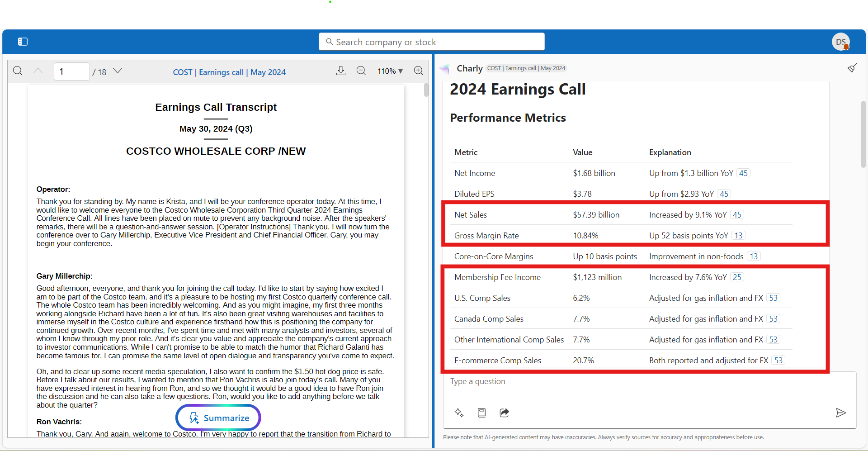Image resolution: width=868 pixels, height=451 pixels.
Task: Open citation 53 in E-commerce Comp Sales row
Action: coord(778,361)
